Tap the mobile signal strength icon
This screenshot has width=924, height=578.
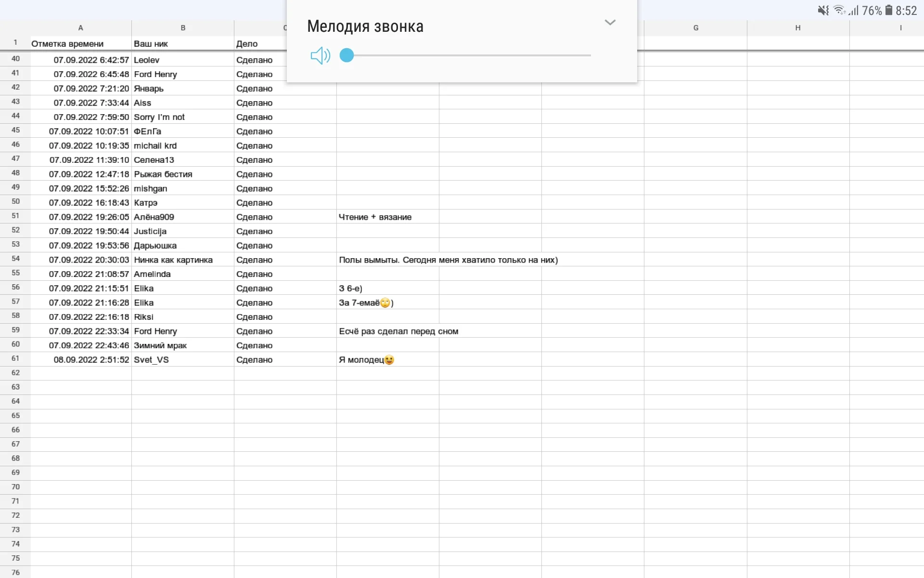click(853, 11)
